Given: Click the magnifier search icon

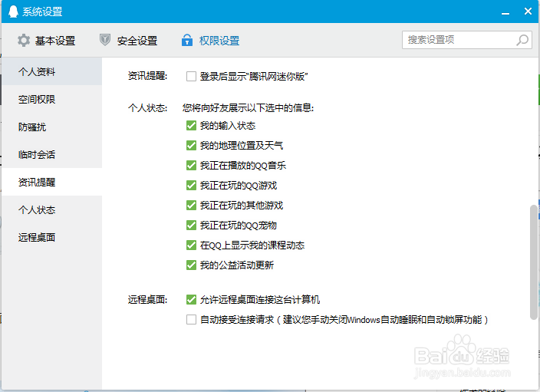Looking at the screenshot, I should coord(522,40).
